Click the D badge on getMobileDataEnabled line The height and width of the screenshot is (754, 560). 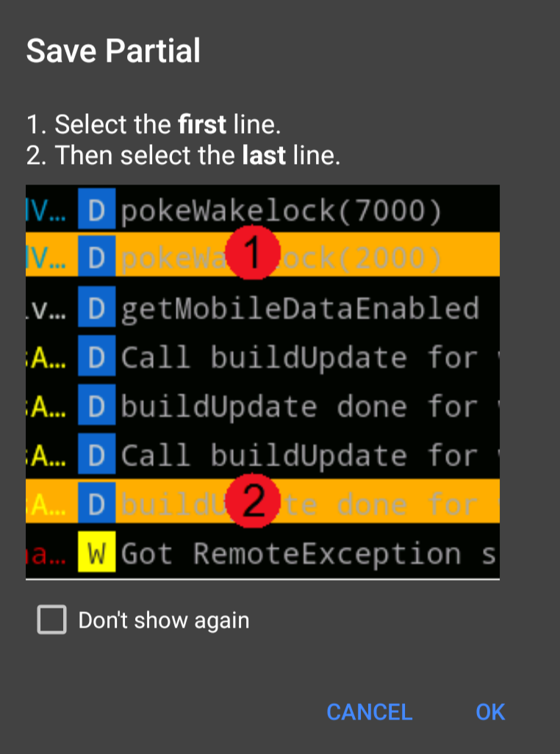96,309
